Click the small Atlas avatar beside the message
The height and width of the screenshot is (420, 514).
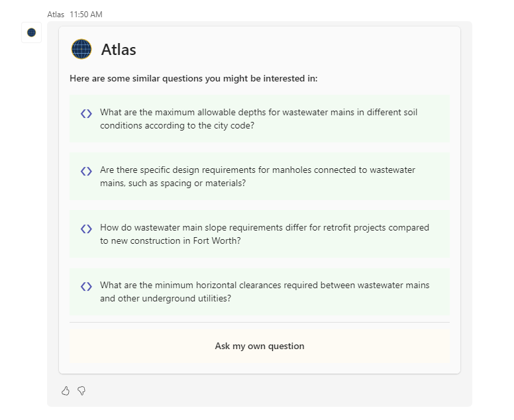32,32
